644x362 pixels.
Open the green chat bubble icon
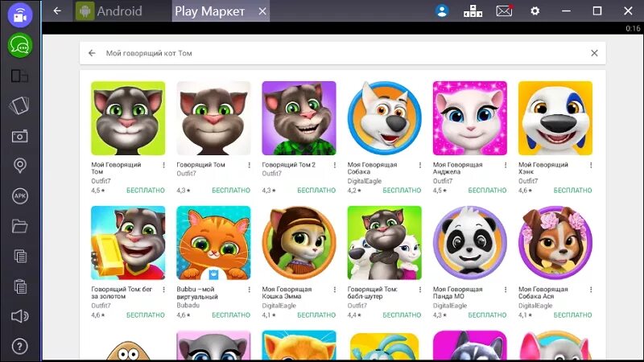click(19, 46)
